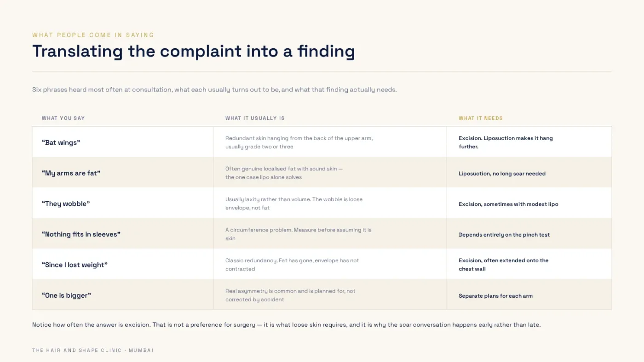This screenshot has width=644, height=362.
Task: Select the 'Classic redundancy' description text
Action: click(x=292, y=265)
